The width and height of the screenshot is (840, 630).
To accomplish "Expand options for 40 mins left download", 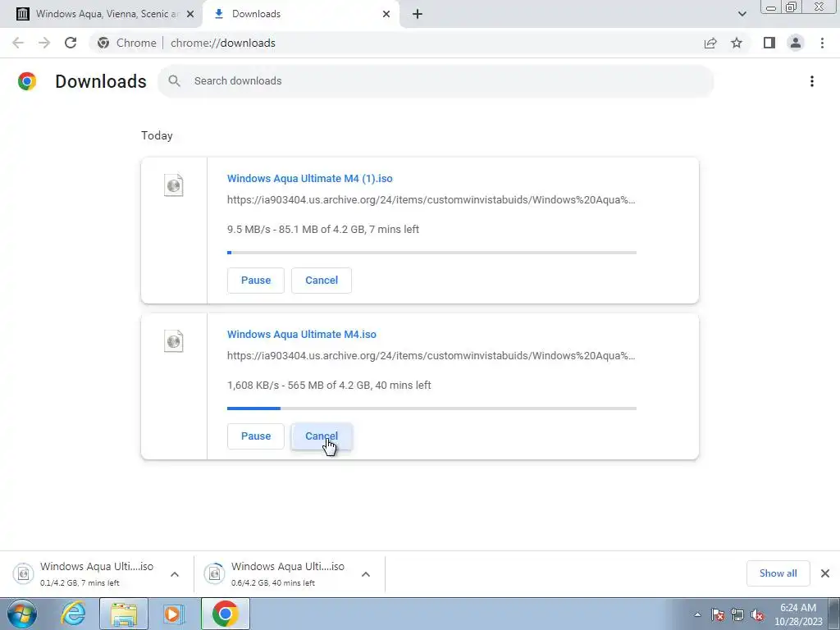I will [x=366, y=574].
